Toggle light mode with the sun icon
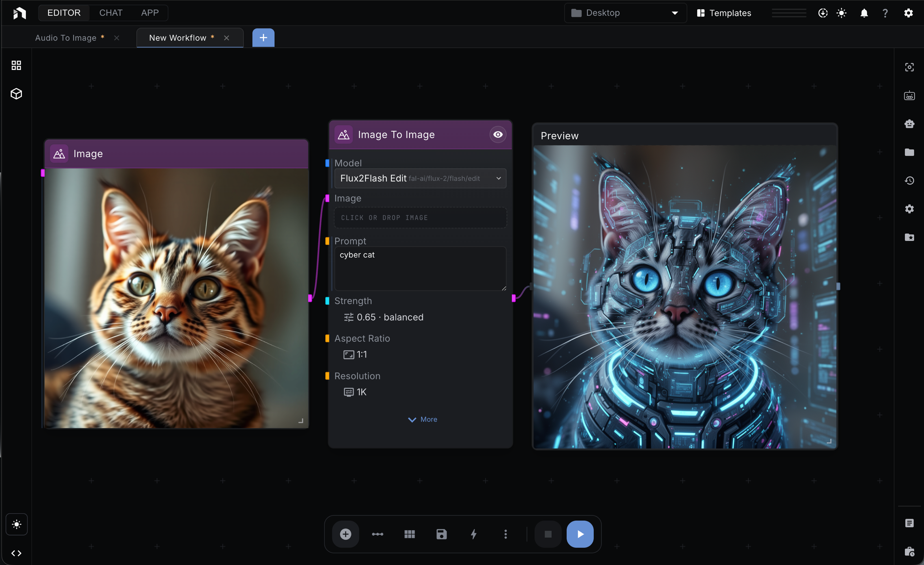The image size is (924, 565). click(841, 12)
